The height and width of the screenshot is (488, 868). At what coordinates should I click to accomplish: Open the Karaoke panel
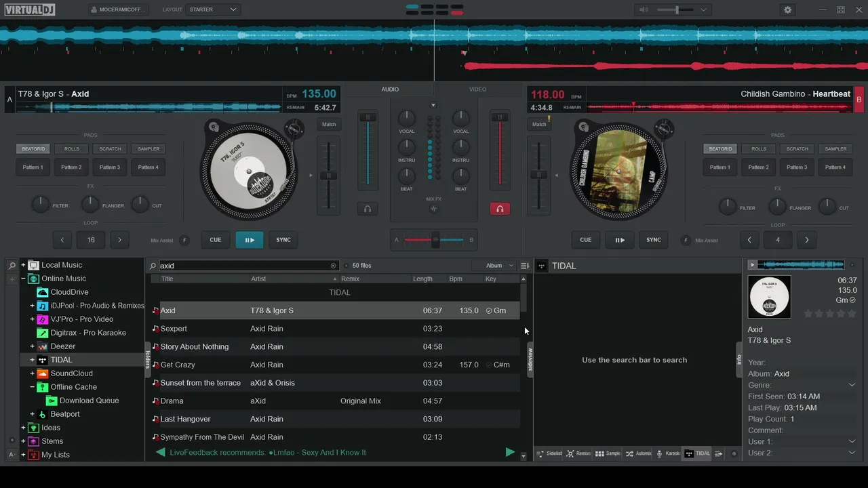tap(668, 453)
